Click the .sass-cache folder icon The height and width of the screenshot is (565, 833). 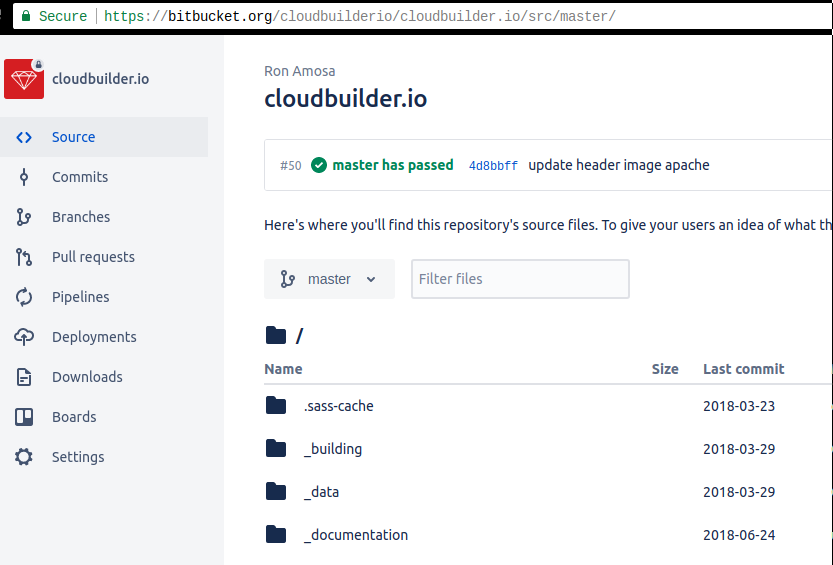click(x=276, y=405)
